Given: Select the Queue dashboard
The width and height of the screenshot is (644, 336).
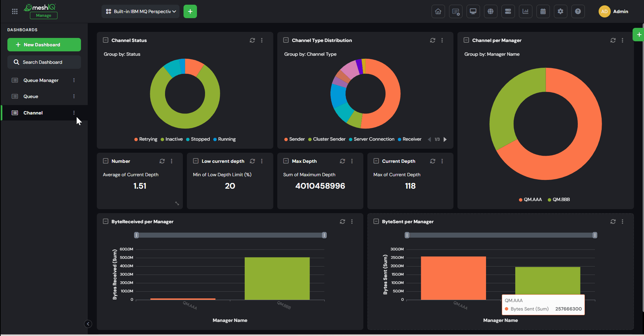Looking at the screenshot, I should tap(31, 96).
